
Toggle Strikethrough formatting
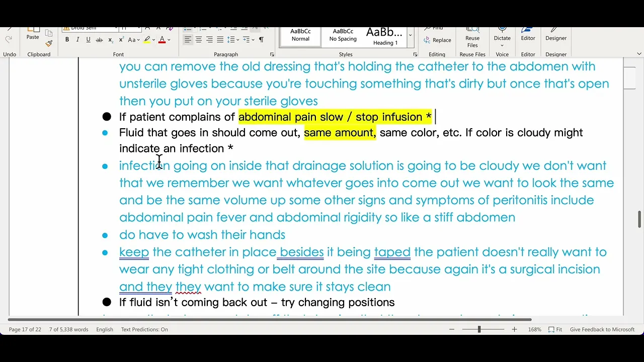tap(99, 40)
